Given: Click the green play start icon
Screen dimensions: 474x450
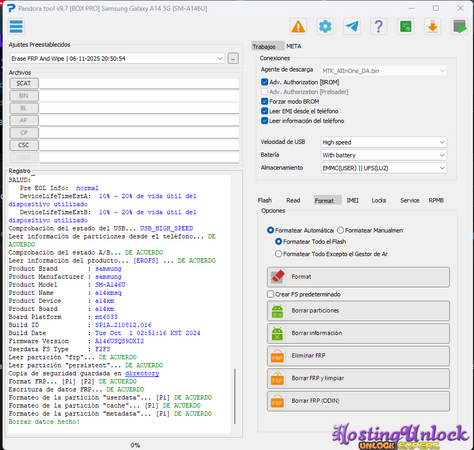Looking at the screenshot, I should pos(459,27).
